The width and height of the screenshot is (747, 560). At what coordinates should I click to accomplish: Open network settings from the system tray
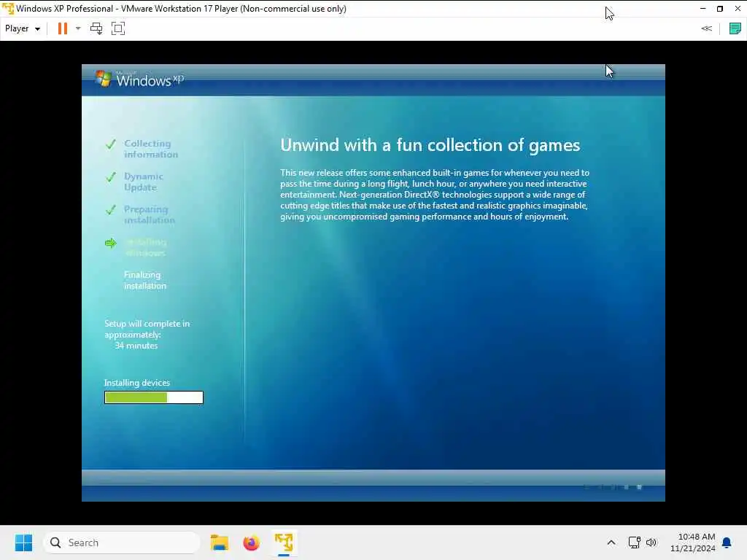coord(634,542)
